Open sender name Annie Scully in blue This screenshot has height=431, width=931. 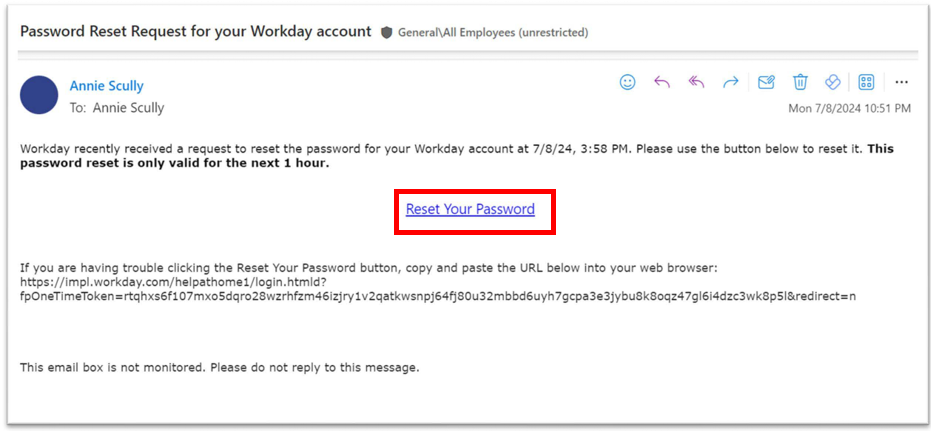[x=106, y=86]
